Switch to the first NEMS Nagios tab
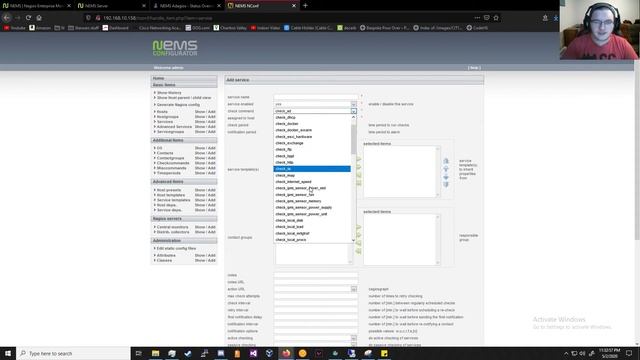Image resolution: width=640 pixels, height=360 pixels. [36, 6]
